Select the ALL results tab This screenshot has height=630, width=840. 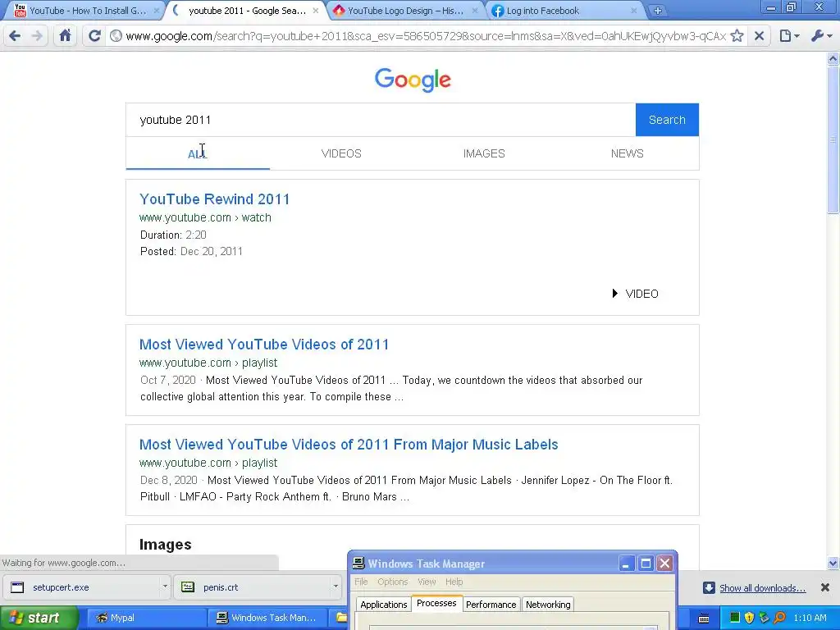tap(198, 153)
